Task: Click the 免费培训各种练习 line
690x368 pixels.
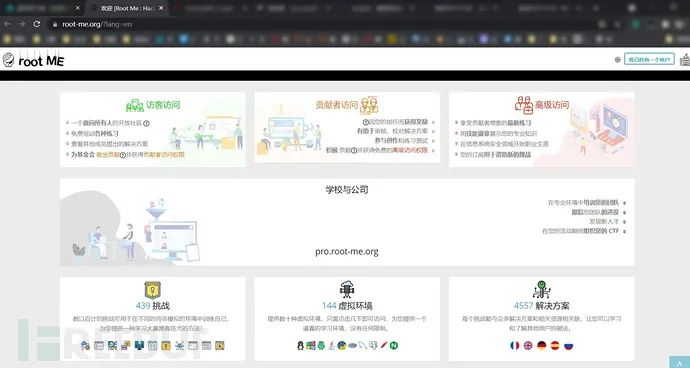Action: click(x=95, y=133)
